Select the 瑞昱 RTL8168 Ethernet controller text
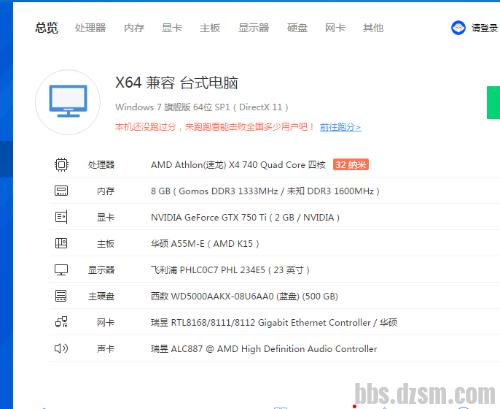This screenshot has height=409, width=500. click(x=274, y=322)
